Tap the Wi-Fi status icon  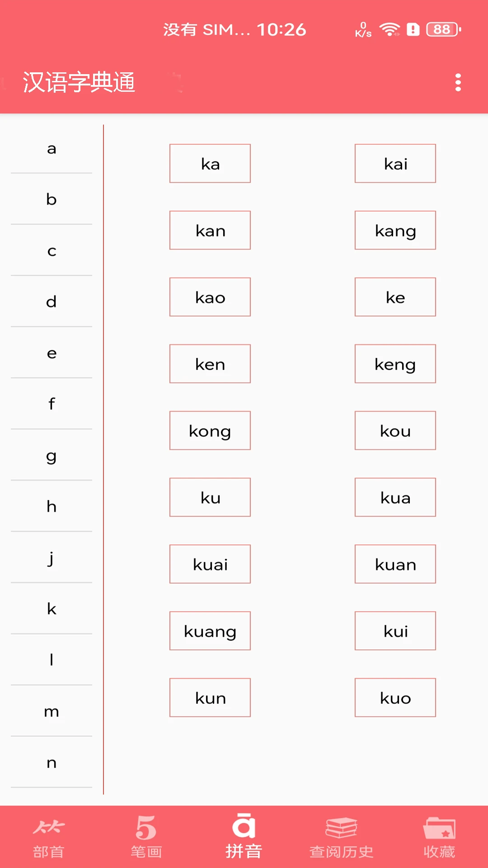[x=389, y=28]
